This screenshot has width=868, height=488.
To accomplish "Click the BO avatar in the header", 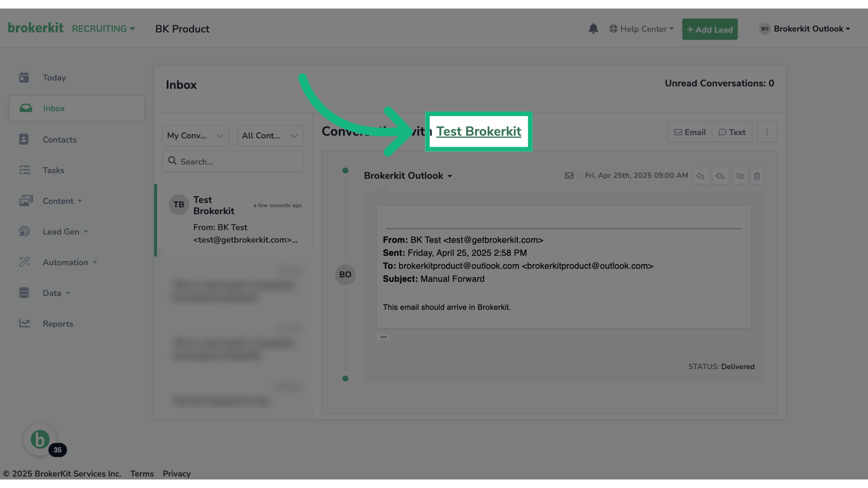I will pyautogui.click(x=764, y=29).
